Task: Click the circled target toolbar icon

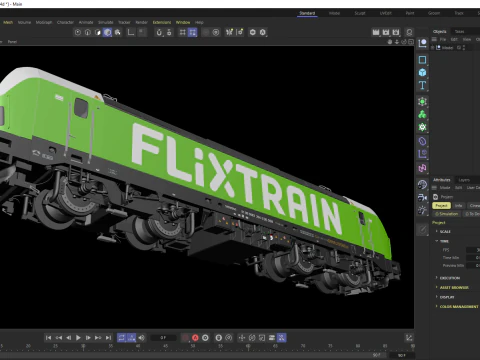Action: click(x=216, y=32)
